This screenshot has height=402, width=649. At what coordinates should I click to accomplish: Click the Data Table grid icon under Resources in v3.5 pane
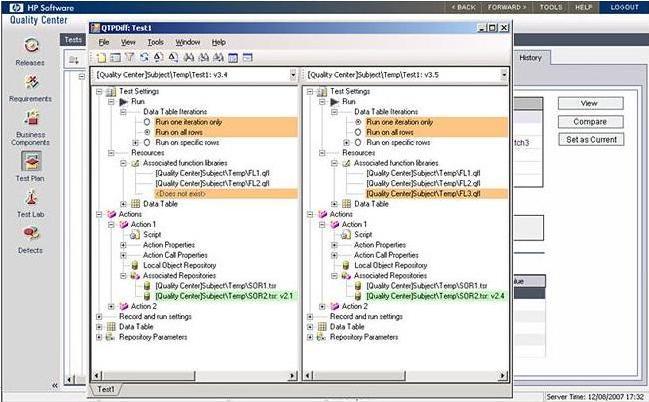[346, 204]
